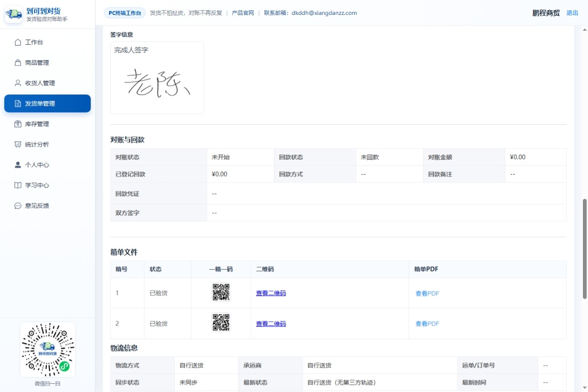Click the 未同步 sync status value
The width and height of the screenshot is (588, 392).
point(188,382)
